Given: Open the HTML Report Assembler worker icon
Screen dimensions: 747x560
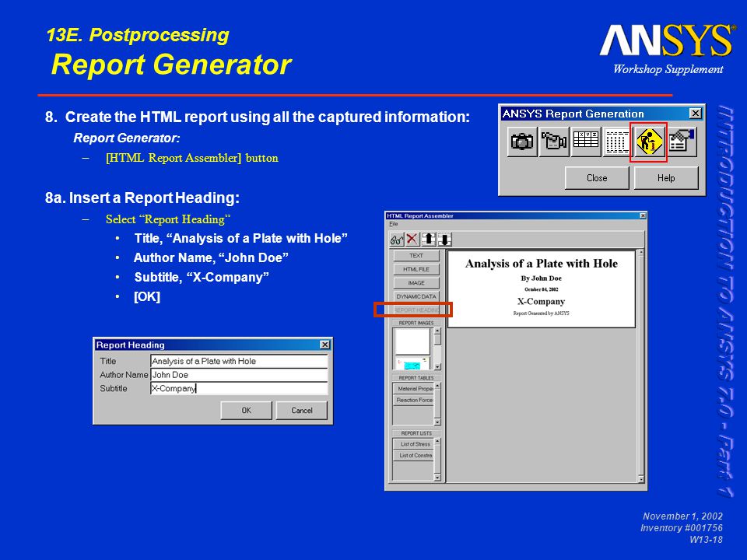Looking at the screenshot, I should 649,142.
